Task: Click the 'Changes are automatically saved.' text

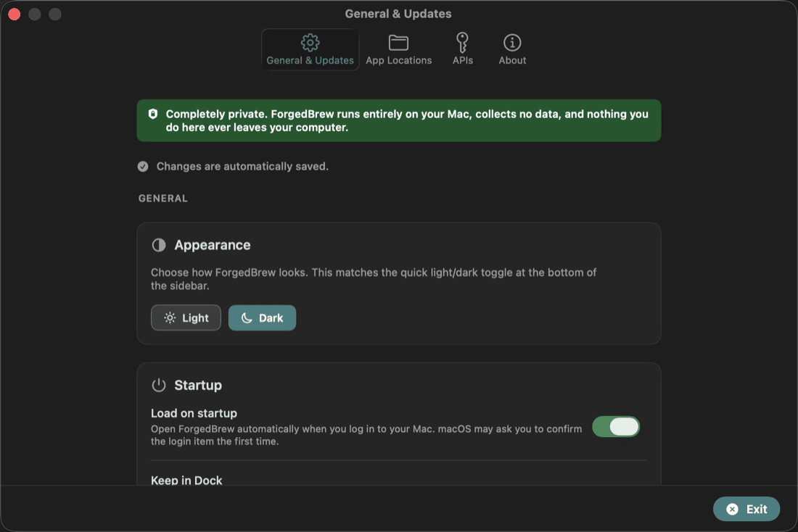Action: point(242,166)
